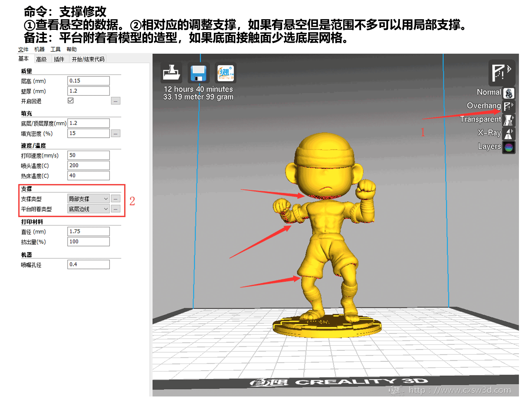The height and width of the screenshot is (401, 532).
Task: Open the 平台附着类型 adhesion dropdown
Action: (88, 209)
